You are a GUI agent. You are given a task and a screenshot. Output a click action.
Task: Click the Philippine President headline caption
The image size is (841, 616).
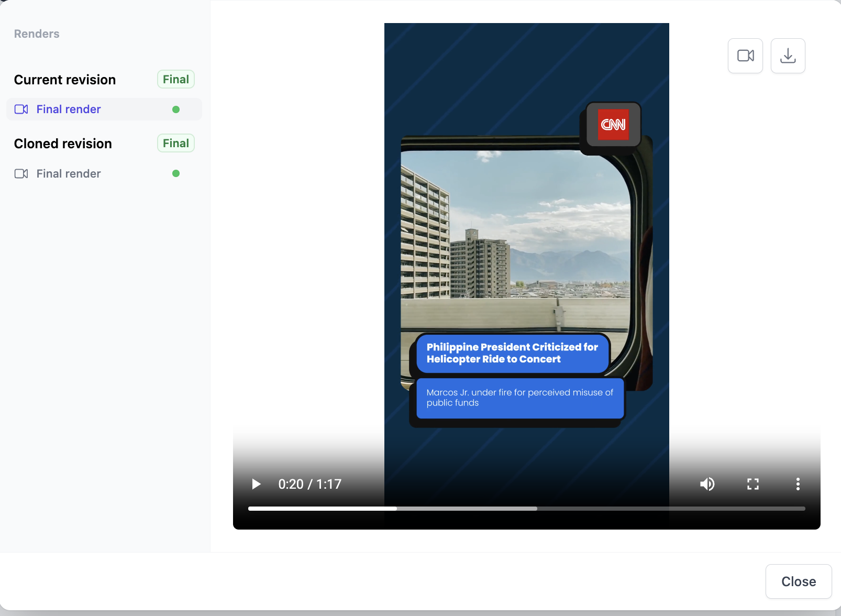512,353
